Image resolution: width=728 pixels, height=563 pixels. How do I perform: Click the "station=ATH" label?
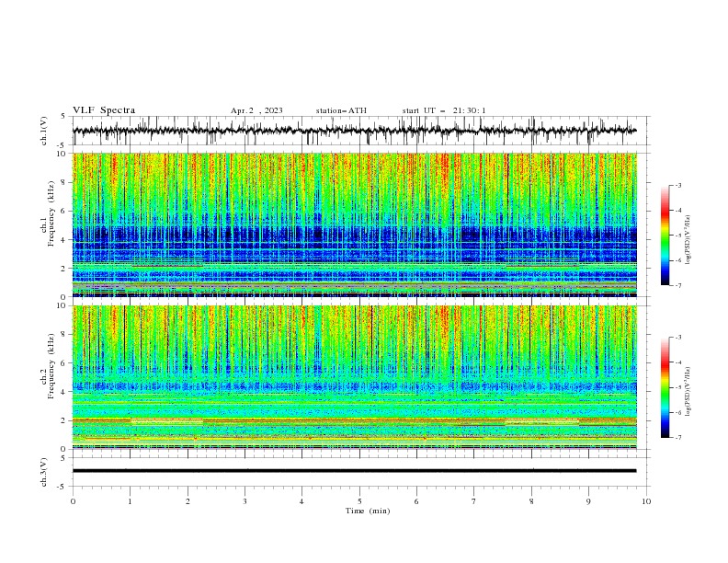[x=341, y=110]
